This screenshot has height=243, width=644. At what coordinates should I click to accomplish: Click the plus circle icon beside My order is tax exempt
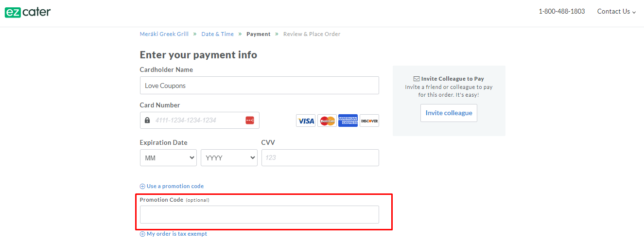(142, 234)
